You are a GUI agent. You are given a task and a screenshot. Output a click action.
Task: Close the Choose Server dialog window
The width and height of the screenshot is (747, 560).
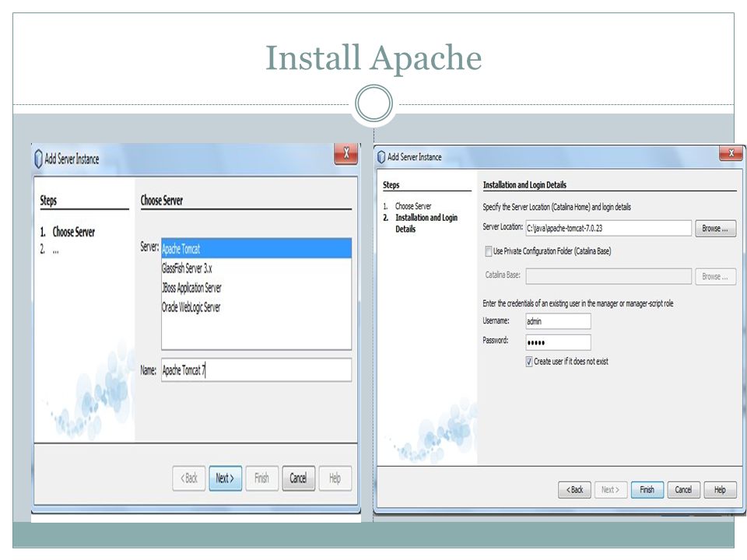pyautogui.click(x=345, y=153)
